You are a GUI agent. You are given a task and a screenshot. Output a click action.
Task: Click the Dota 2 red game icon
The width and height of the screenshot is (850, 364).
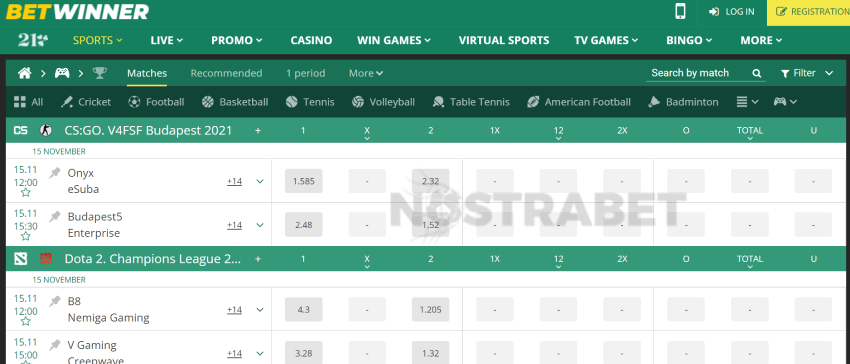click(x=46, y=259)
